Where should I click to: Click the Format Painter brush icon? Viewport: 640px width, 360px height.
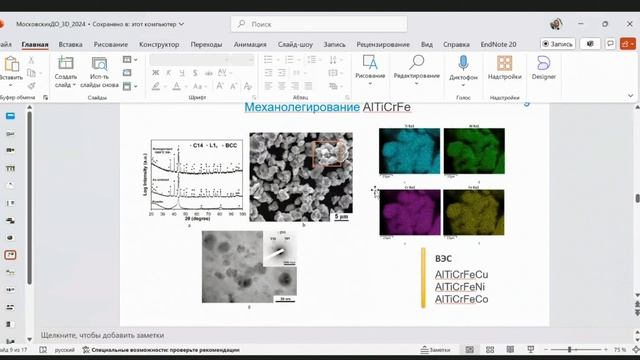coord(31,86)
